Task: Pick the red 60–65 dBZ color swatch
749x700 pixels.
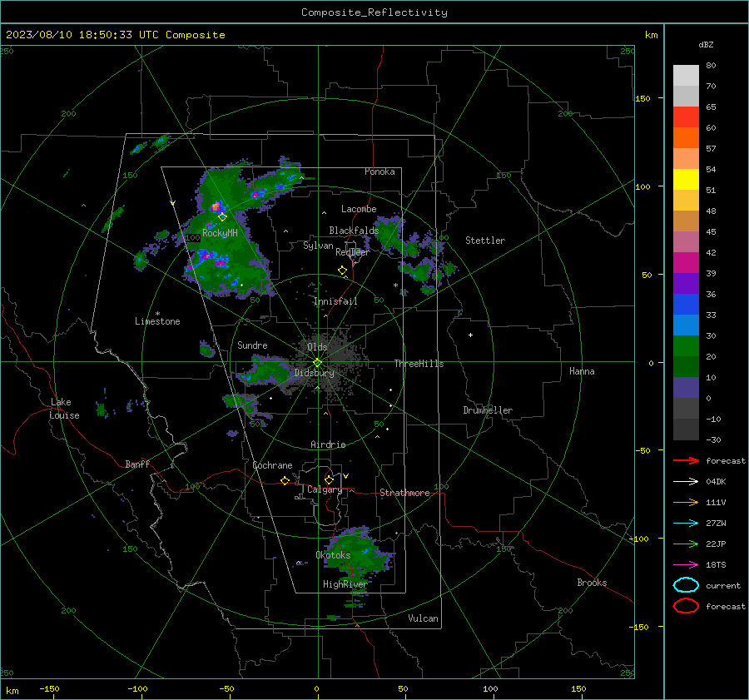Action: (x=686, y=117)
